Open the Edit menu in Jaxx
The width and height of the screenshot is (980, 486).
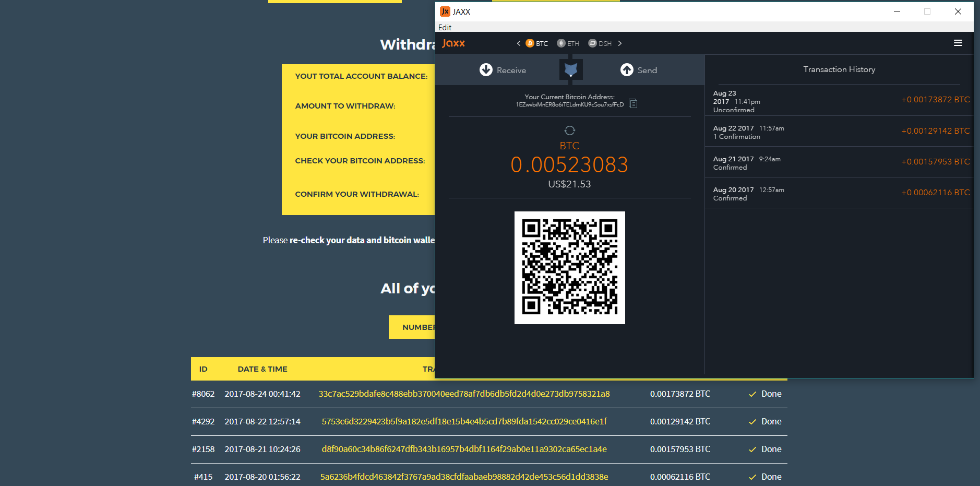coord(445,27)
